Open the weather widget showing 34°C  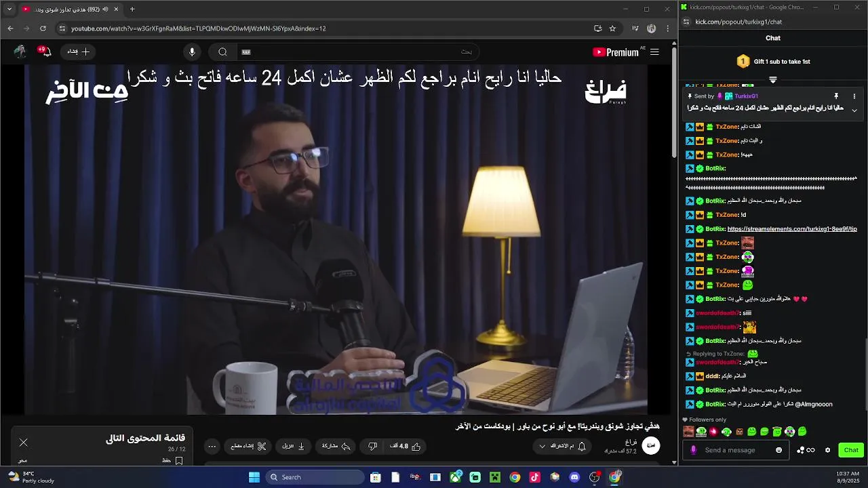pos(31,477)
